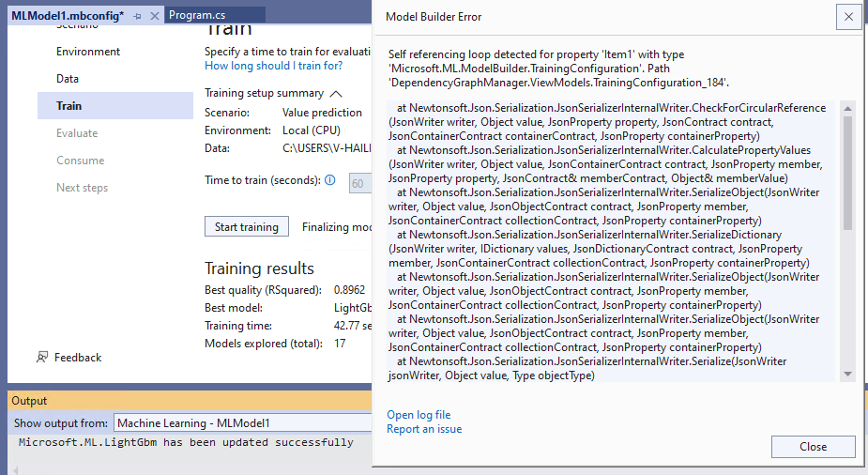Click the Models explored value 17
Image resolution: width=868 pixels, height=475 pixels.
pos(340,344)
